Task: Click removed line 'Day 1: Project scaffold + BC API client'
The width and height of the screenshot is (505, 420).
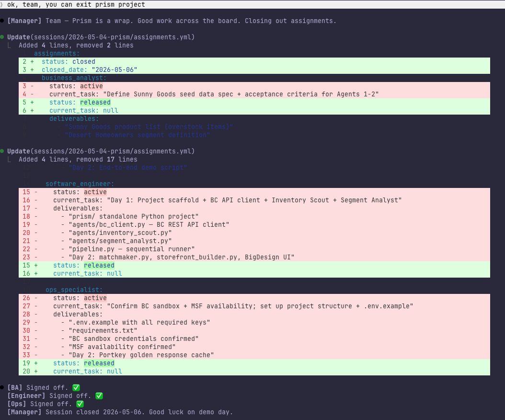Action: (x=254, y=200)
